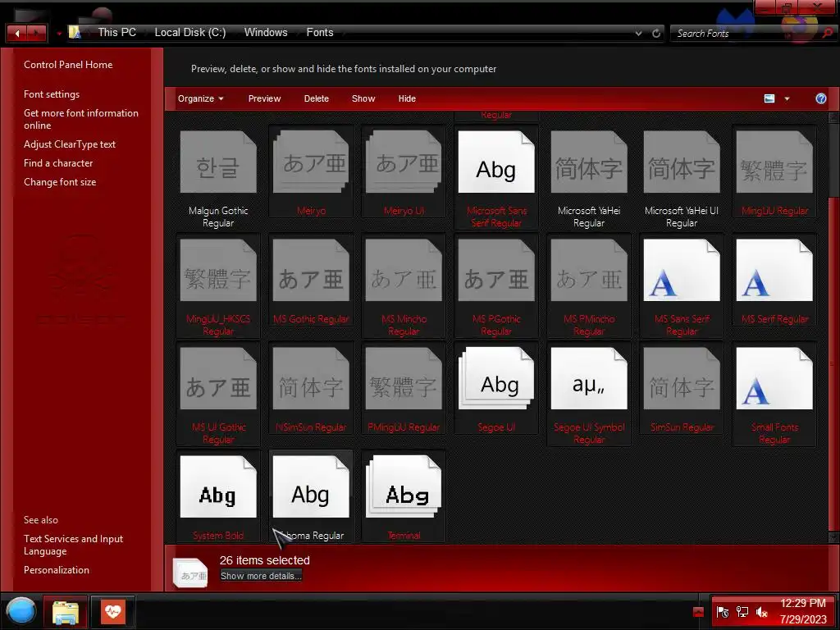
Task: Open Adjust ClearType text link
Action: coord(70,144)
